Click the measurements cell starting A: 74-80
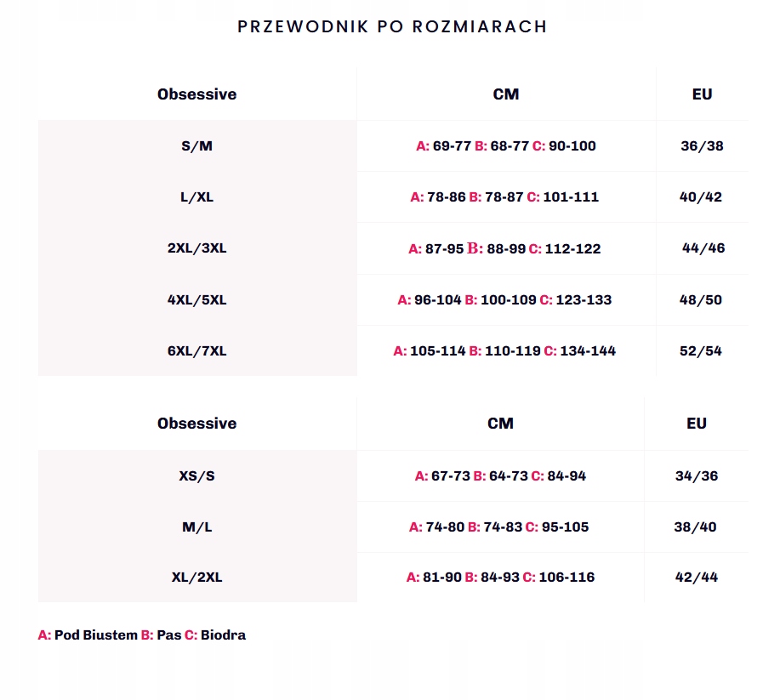Image resolution: width=780 pixels, height=700 pixels. (x=499, y=527)
